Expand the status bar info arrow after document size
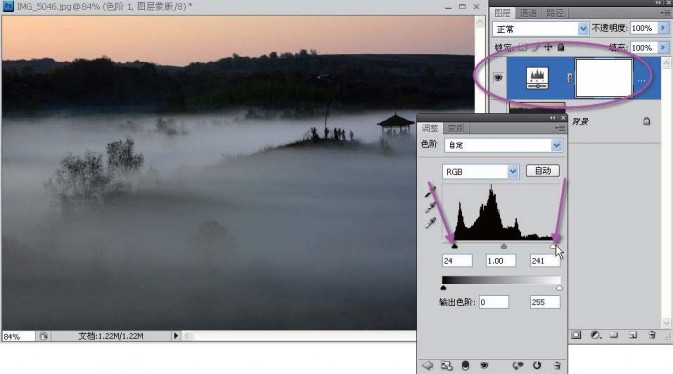Viewport: 673px width, 374px height. (x=176, y=336)
